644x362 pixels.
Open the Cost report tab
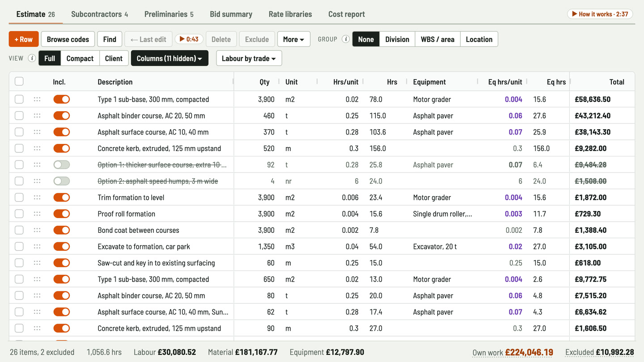pyautogui.click(x=347, y=14)
